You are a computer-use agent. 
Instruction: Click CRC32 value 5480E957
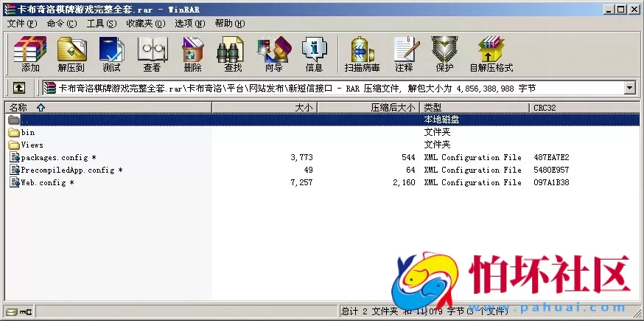(x=551, y=170)
